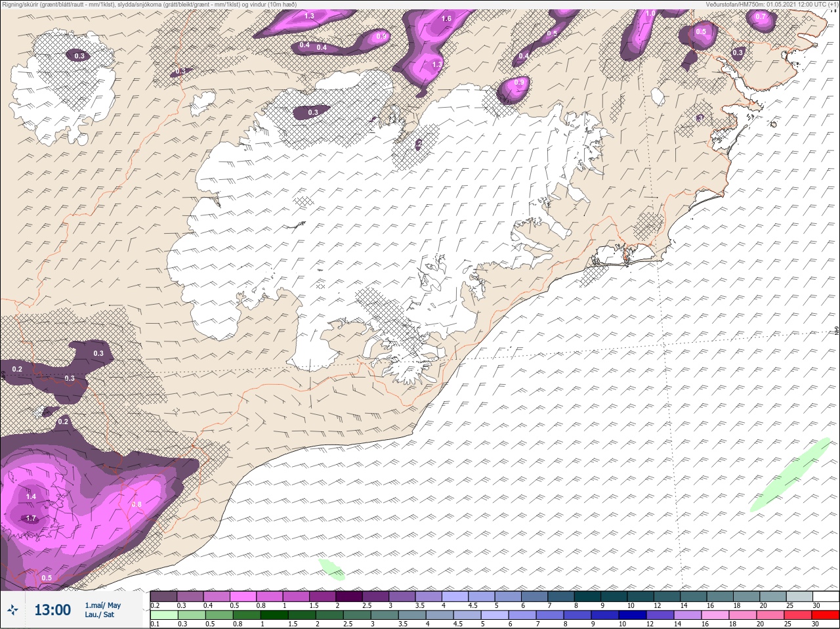Screen dimensions: 840x629
Task: Click the 1.7 precipitation maximum label
Action: click(31, 519)
